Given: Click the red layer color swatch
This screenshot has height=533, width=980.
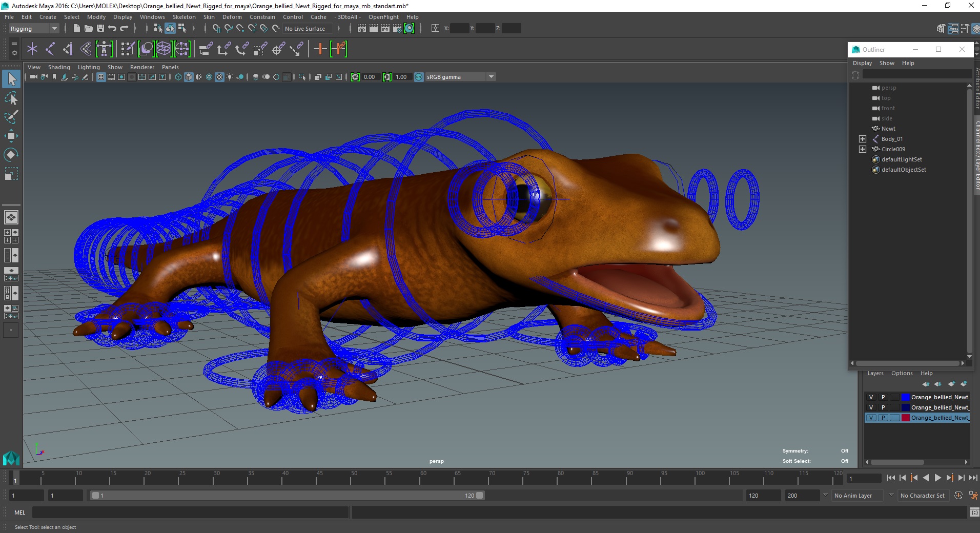Looking at the screenshot, I should point(906,418).
